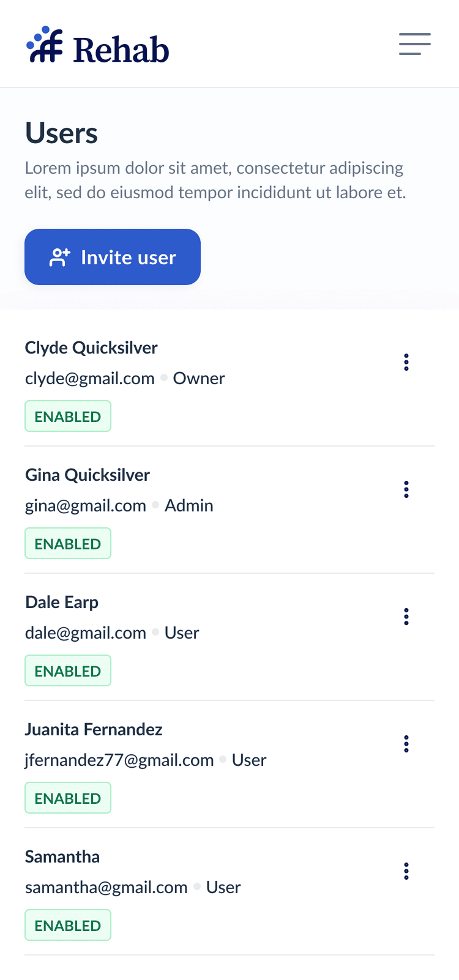Image resolution: width=459 pixels, height=980 pixels.
Task: Click Clyde Quicksilver's ENABLED status badge
Action: pos(68,417)
